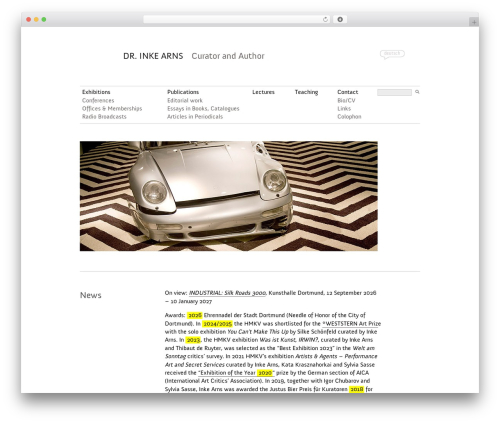
Task: Go to the Teaching section
Action: click(x=306, y=92)
